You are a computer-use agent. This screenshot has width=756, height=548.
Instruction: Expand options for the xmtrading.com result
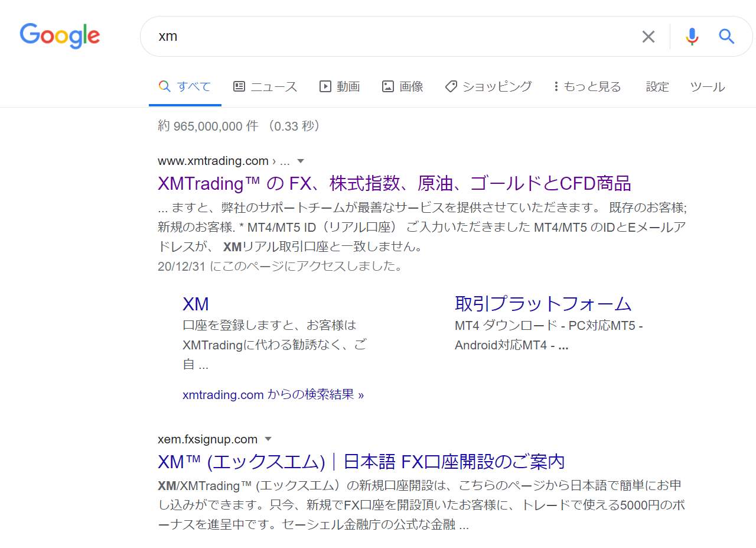coord(301,160)
